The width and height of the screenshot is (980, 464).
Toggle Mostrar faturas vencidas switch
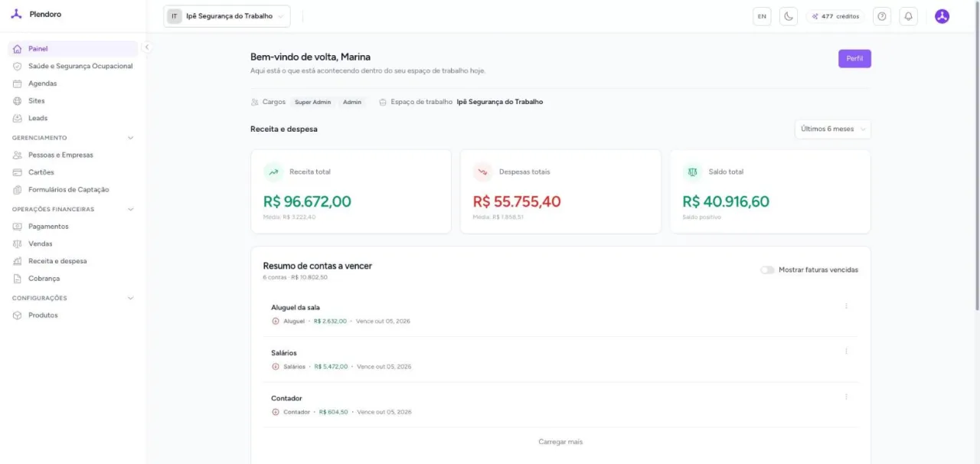pyautogui.click(x=767, y=270)
